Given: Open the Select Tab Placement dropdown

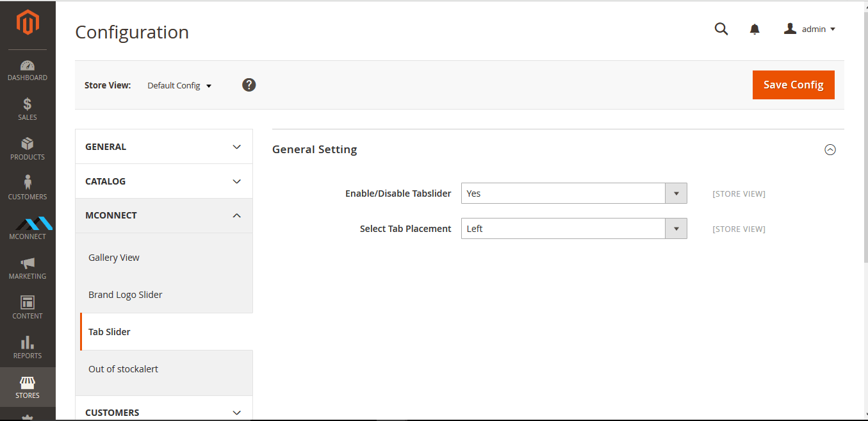Looking at the screenshot, I should [x=573, y=229].
